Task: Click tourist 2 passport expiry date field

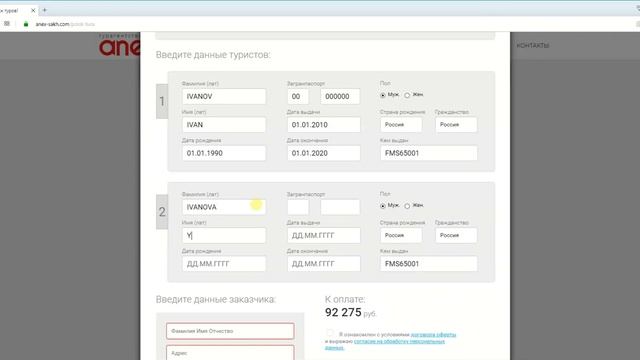Action: tap(324, 264)
